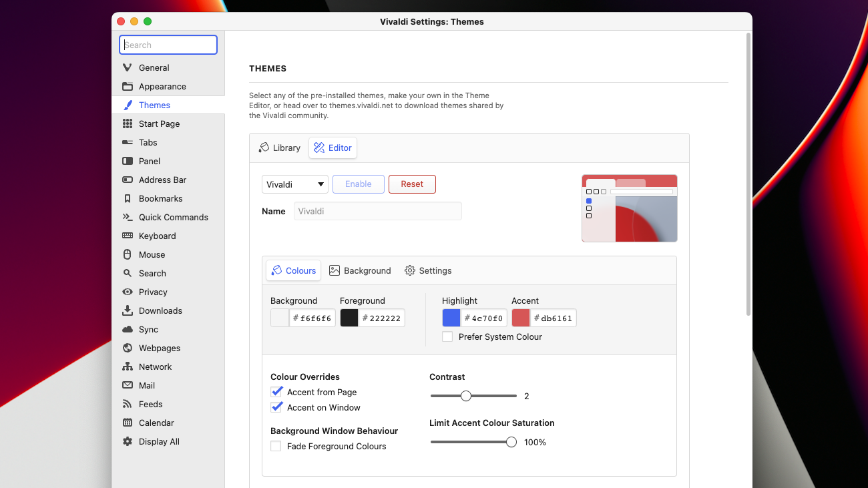This screenshot has width=868, height=488.
Task: Click the Webpages globe icon
Action: tap(127, 348)
